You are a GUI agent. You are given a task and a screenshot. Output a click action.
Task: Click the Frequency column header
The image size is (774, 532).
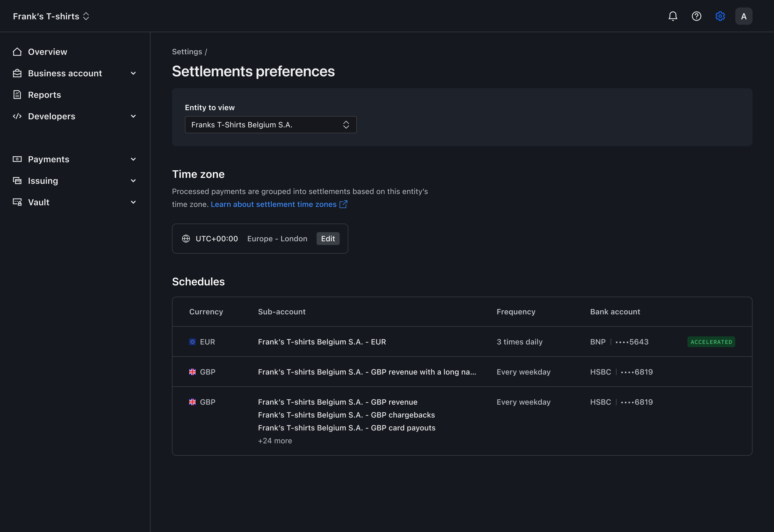(x=516, y=312)
